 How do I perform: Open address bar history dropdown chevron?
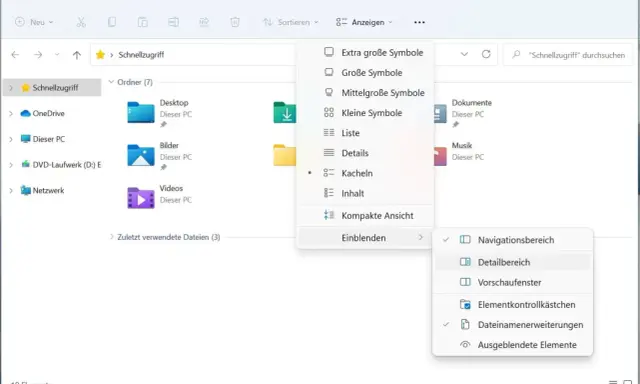click(464, 54)
